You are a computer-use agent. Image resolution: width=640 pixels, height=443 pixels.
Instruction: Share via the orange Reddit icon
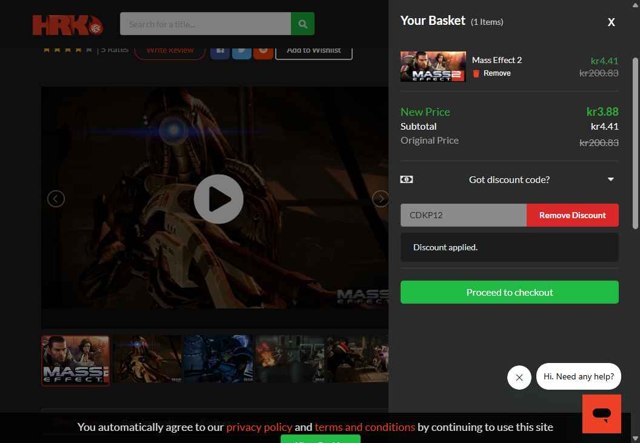coord(263,51)
